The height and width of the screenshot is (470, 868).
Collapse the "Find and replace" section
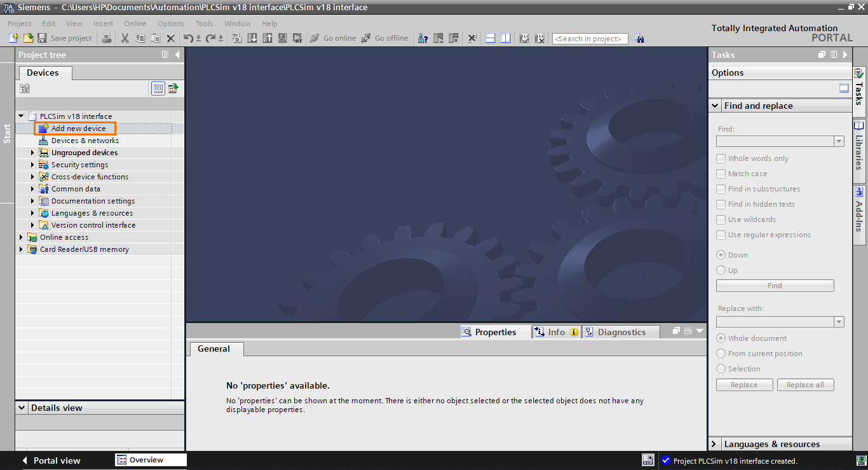point(714,105)
